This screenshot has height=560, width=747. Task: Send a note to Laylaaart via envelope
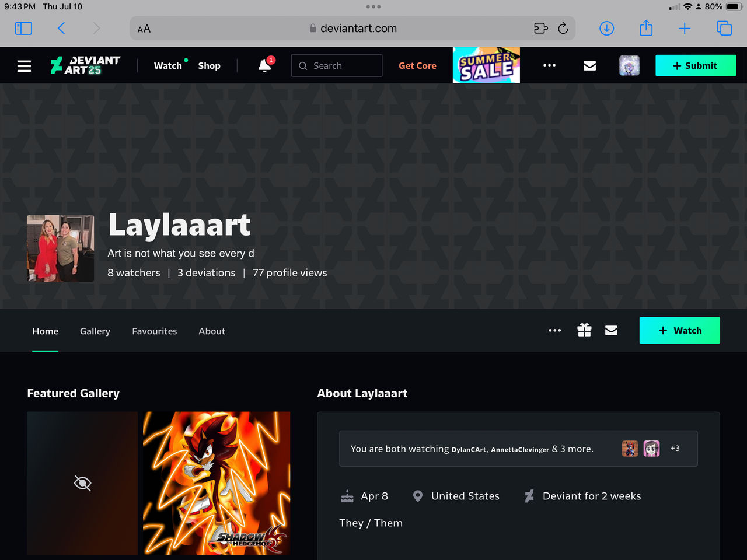[611, 330]
